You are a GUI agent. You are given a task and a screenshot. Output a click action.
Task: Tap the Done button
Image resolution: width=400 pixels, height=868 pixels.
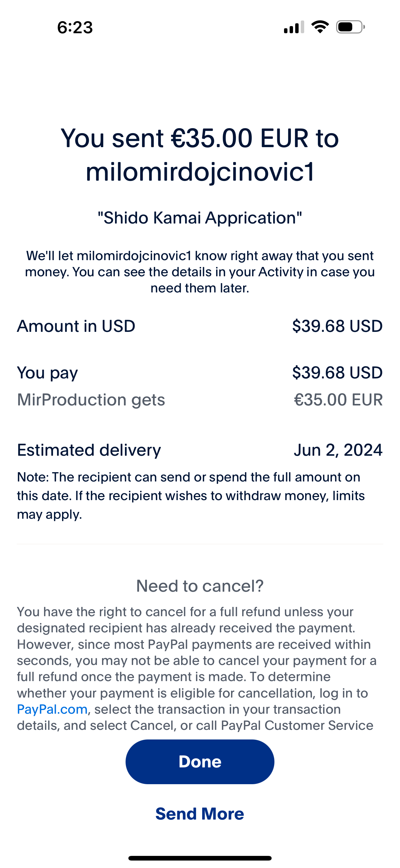(200, 762)
